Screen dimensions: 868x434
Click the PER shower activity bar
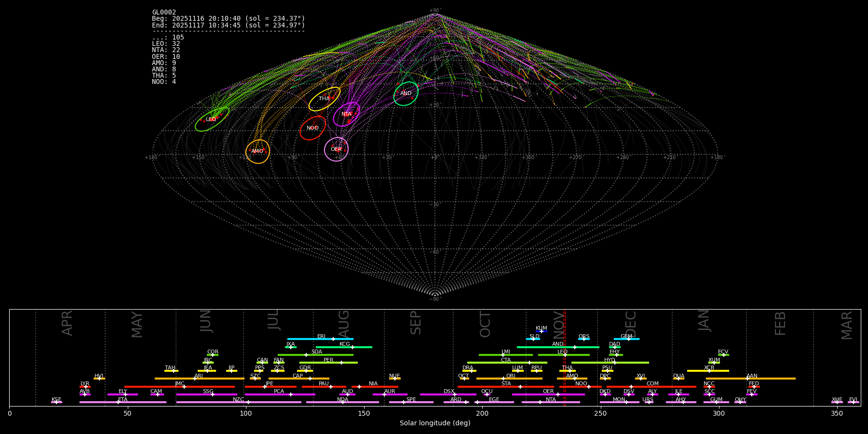click(328, 363)
